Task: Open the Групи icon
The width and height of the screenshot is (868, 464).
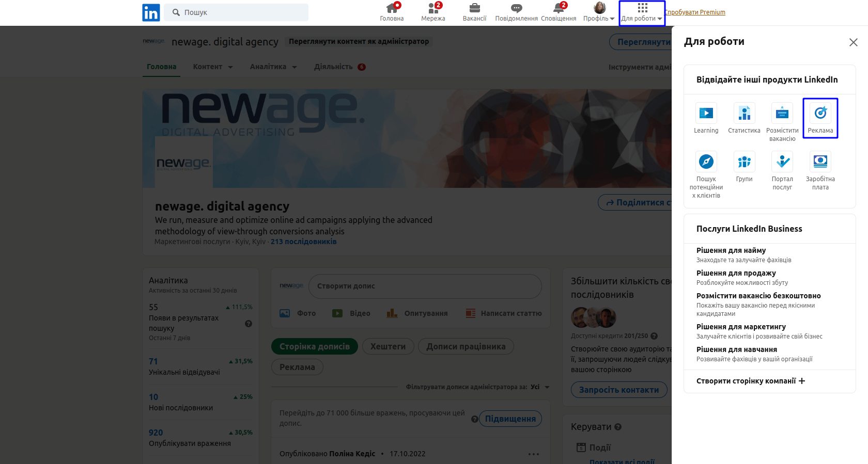Action: pos(744,162)
